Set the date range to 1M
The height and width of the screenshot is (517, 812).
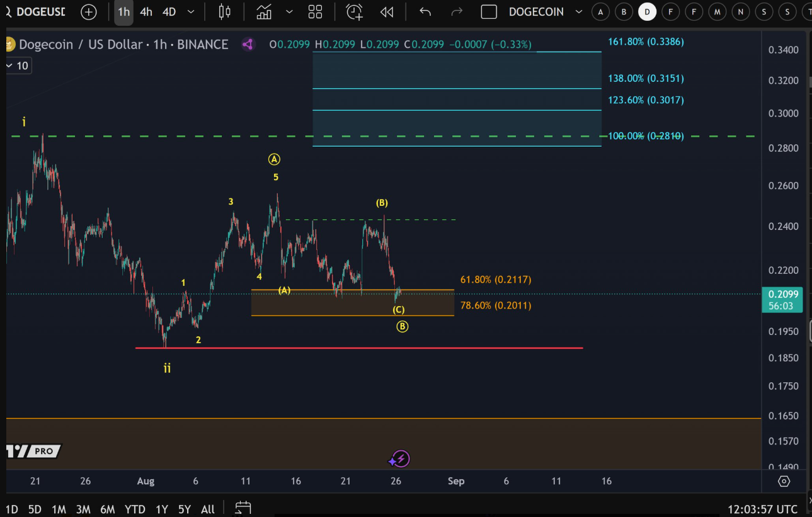(59, 509)
